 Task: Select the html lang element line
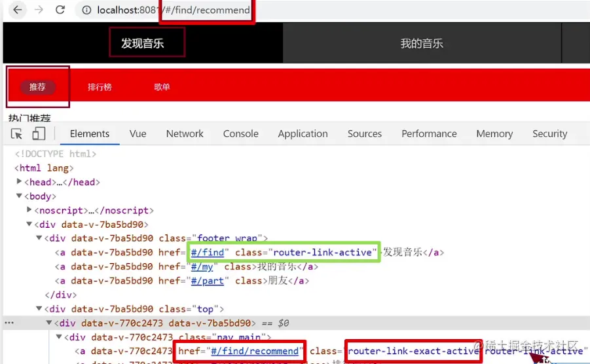[44, 168]
